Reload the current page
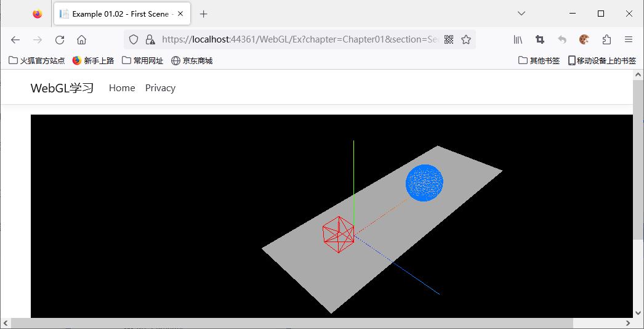The image size is (644, 329). tap(60, 39)
